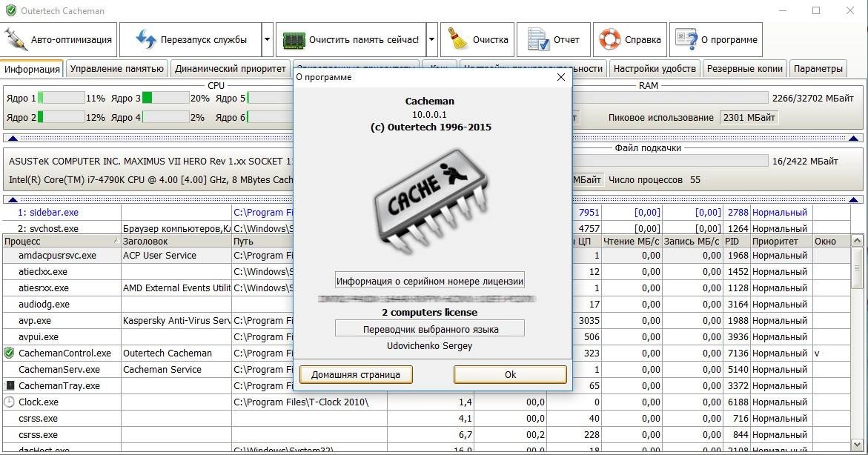Click the version number 10.0.0.1
The height and width of the screenshot is (455, 868).
(430, 114)
